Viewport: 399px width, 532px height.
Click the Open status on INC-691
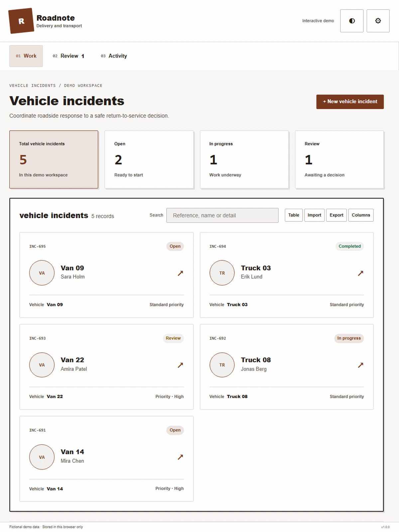coord(175,430)
